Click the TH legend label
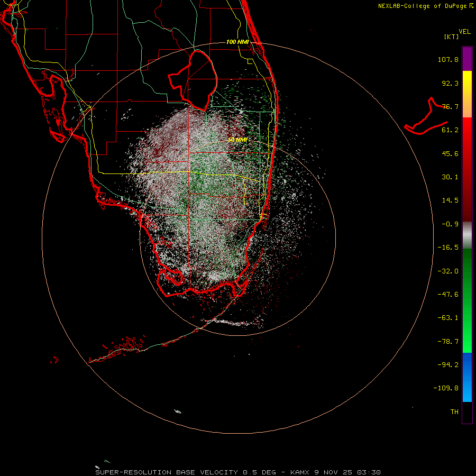The height and width of the screenshot is (476, 476). (x=454, y=412)
